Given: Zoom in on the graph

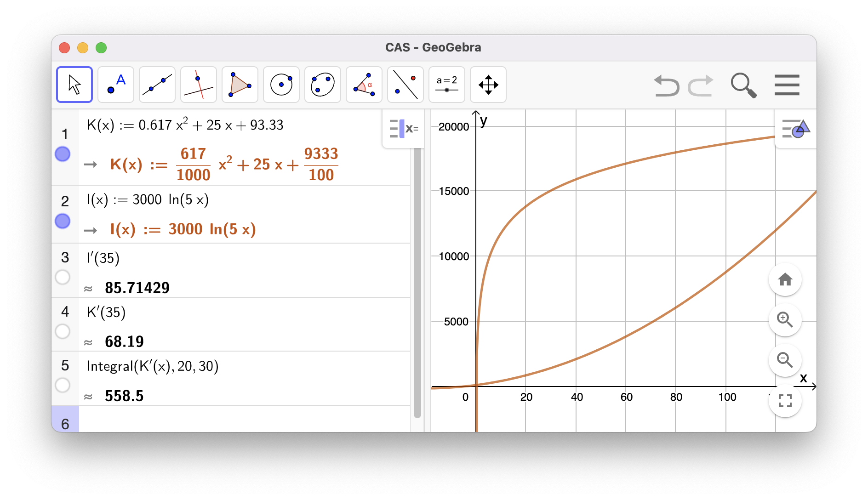Looking at the screenshot, I should [x=785, y=319].
